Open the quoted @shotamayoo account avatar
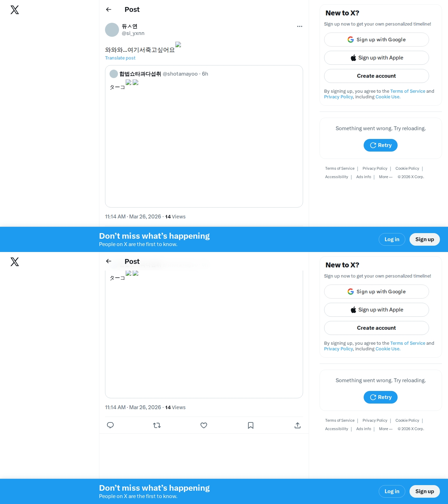Screen dimensions: 448x504 (x=114, y=74)
